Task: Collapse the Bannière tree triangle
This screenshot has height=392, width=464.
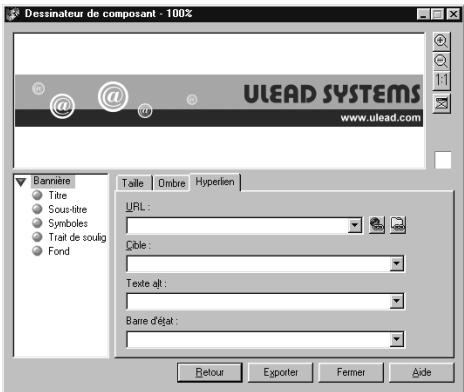Action: coord(21,182)
